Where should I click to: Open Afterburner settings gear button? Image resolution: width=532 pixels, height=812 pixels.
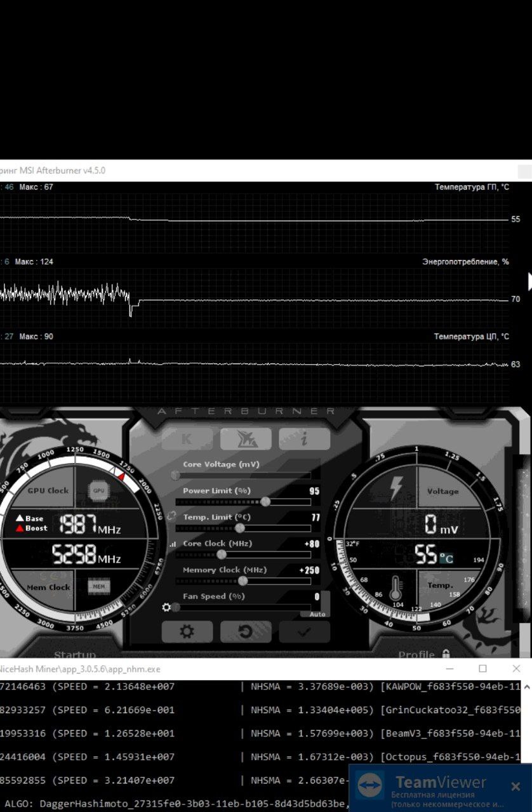point(187,632)
